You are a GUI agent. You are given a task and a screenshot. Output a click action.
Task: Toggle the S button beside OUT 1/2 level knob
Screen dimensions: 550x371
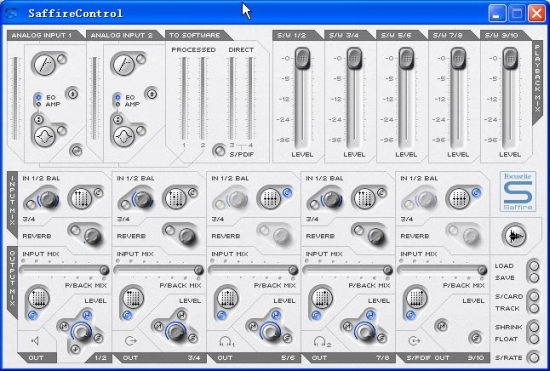(98, 338)
